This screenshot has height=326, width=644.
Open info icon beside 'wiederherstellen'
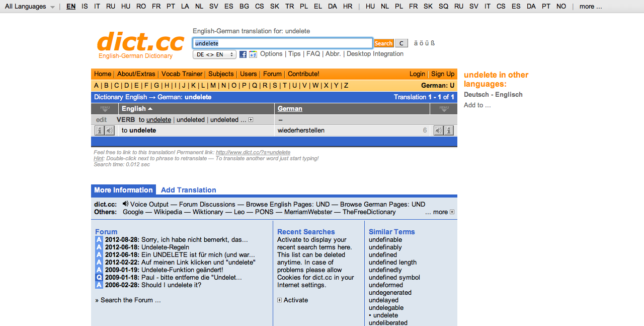point(449,131)
